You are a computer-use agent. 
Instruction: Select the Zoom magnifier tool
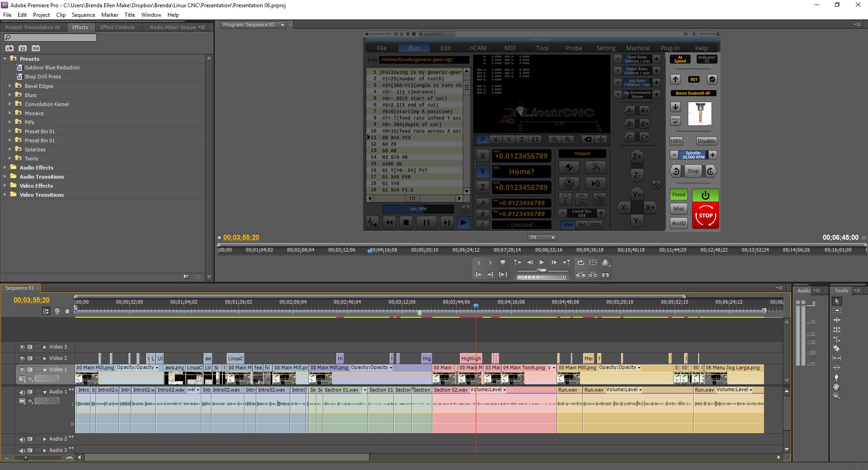coord(837,396)
